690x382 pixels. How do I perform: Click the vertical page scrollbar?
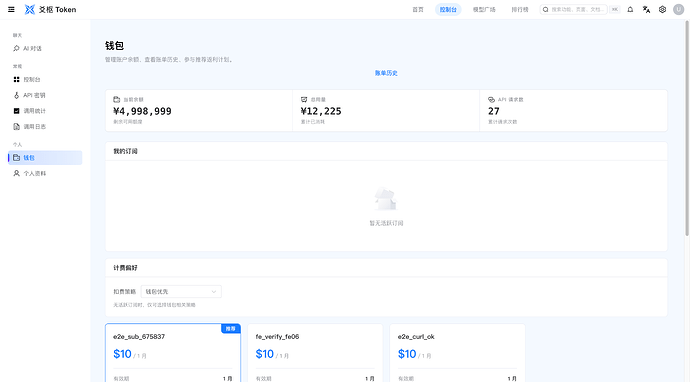(x=687, y=128)
